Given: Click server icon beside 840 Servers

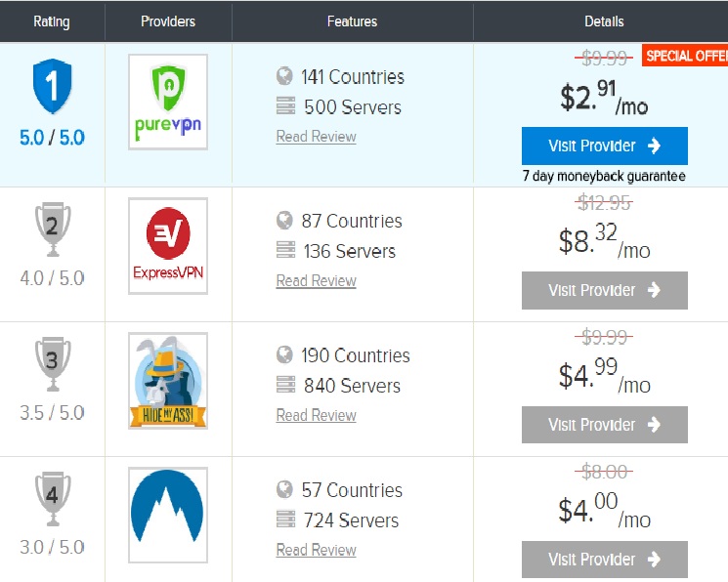Looking at the screenshot, I should tap(285, 386).
